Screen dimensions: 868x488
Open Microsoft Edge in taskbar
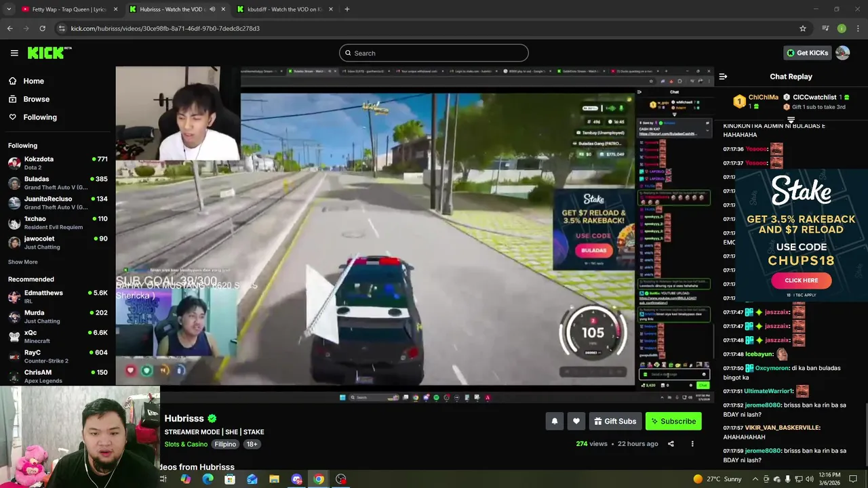pos(208,479)
